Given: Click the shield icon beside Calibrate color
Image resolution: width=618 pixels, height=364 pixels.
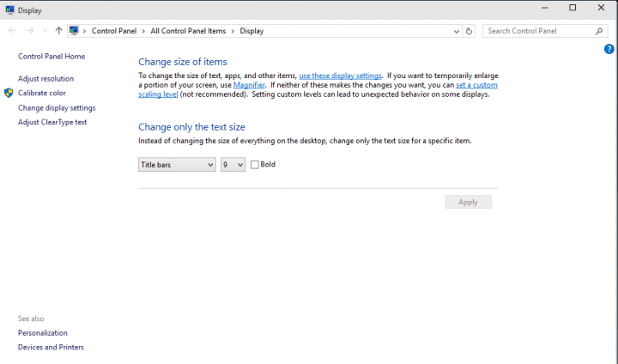Looking at the screenshot, I should click(9, 93).
